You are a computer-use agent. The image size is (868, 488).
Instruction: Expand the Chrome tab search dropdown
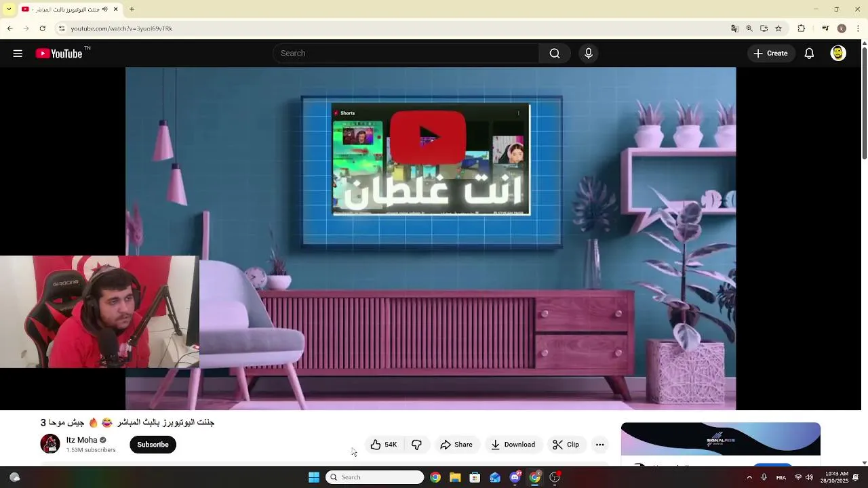8,9
